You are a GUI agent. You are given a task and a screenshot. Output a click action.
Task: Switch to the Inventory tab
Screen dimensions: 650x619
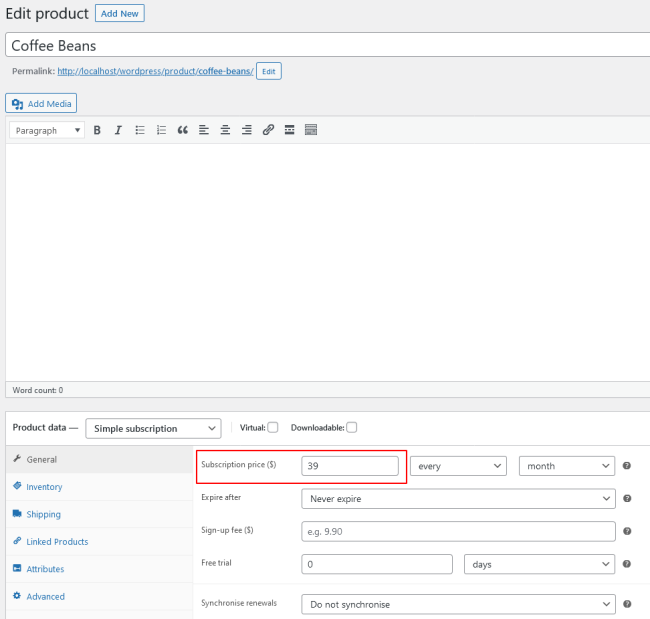click(x=44, y=487)
